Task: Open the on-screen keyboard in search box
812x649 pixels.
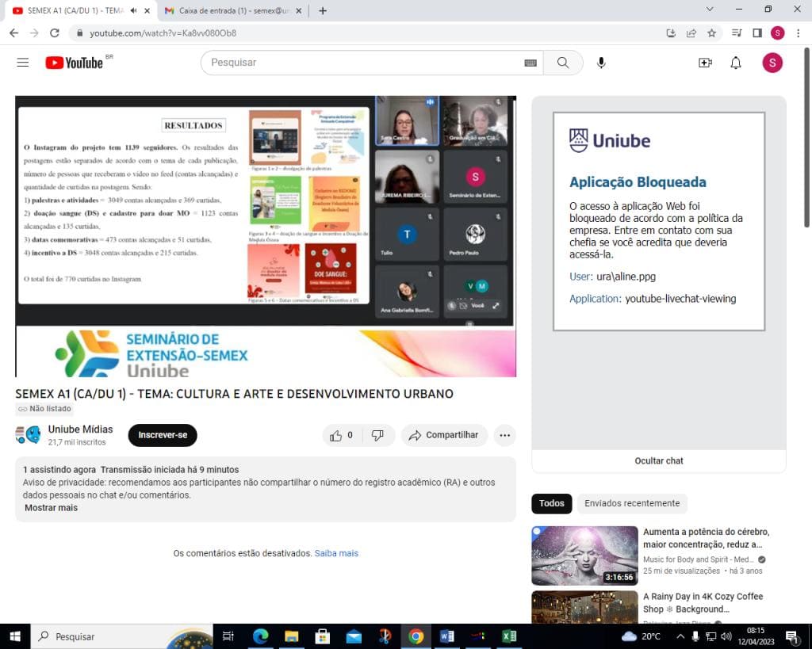Action: (x=530, y=63)
